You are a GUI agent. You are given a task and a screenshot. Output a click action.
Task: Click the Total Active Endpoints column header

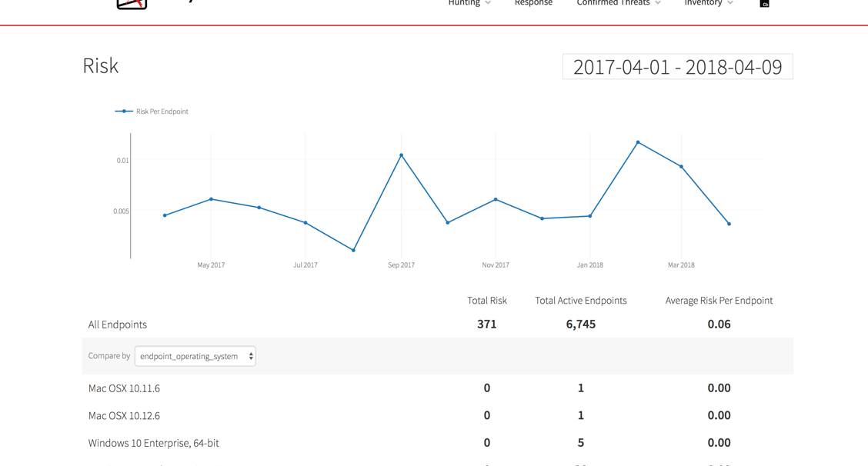[x=580, y=301]
